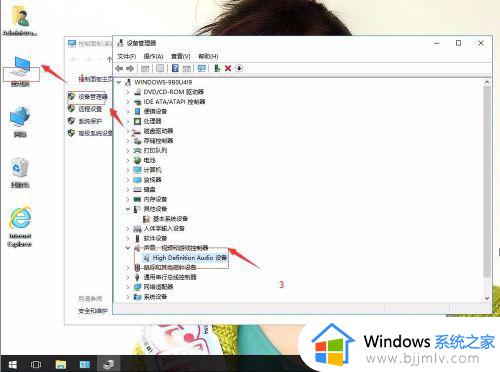Open Task View on the taskbar
500x372 pixels.
[x=36, y=364]
